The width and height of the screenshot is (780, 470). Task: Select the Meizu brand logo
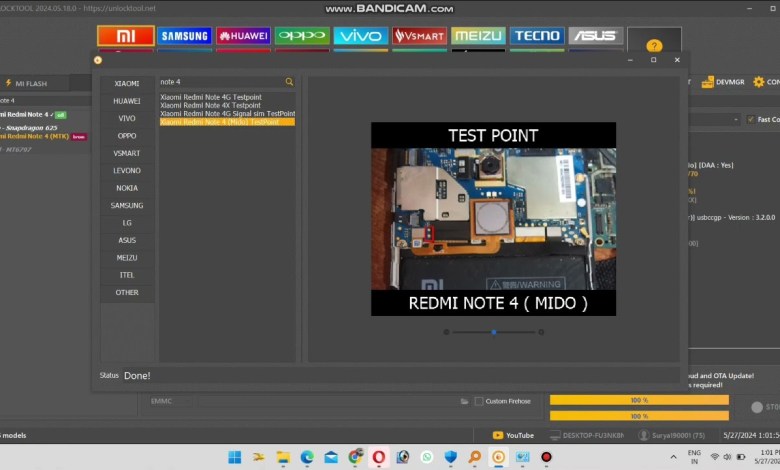click(x=478, y=36)
